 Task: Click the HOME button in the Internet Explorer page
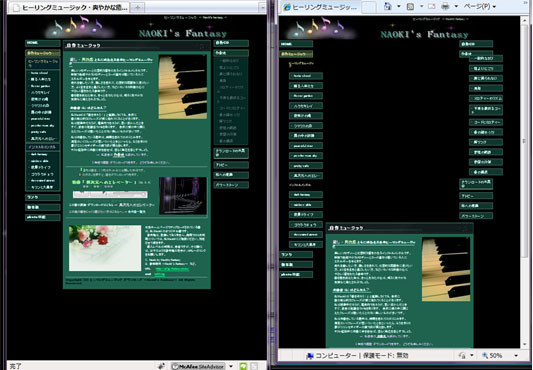click(x=296, y=44)
